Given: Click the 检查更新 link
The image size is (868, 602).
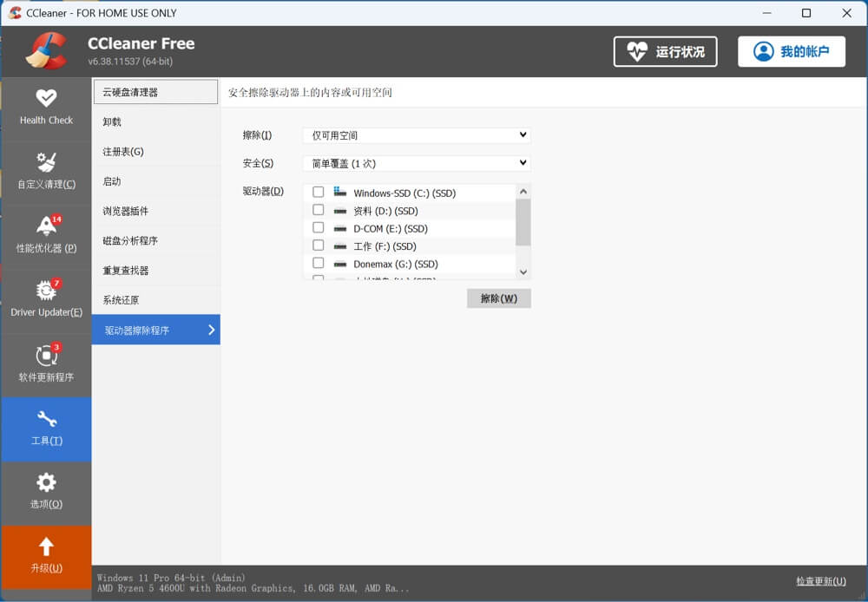Looking at the screenshot, I should pyautogui.click(x=820, y=580).
